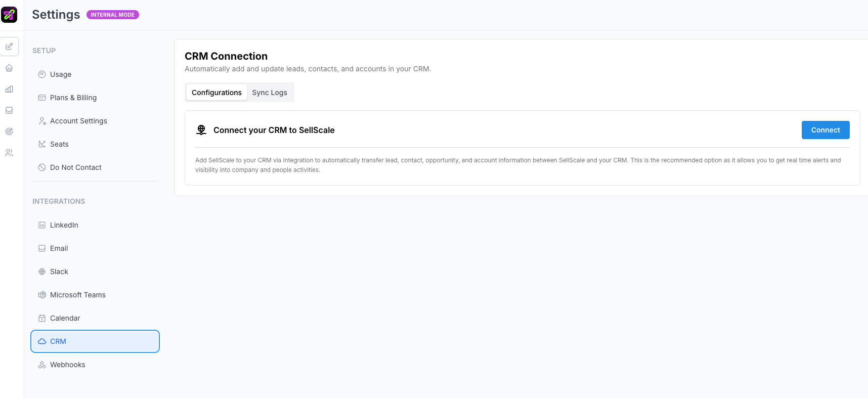868x398 pixels.
Task: Click the Slack logo icon
Action: 42,272
